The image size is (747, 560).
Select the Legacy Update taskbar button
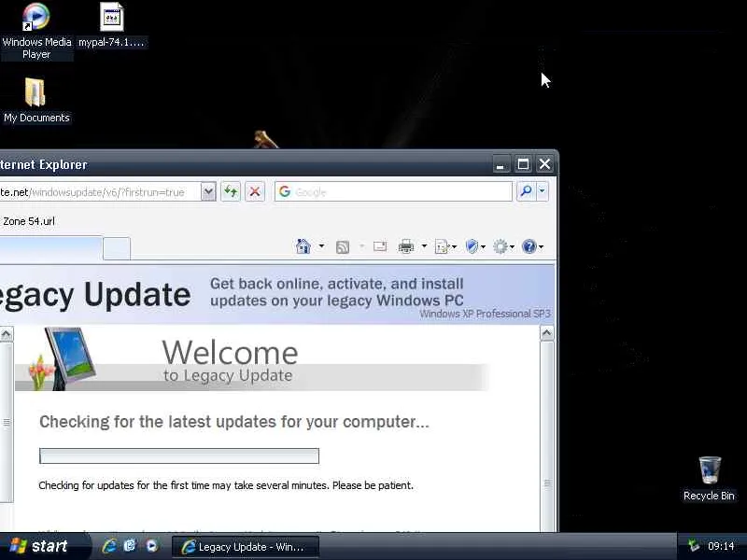(246, 547)
